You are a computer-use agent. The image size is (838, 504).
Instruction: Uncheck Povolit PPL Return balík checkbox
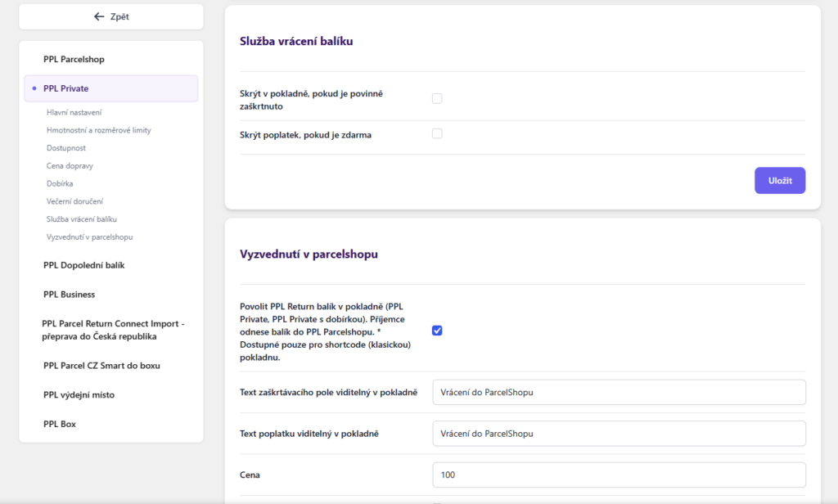tap(437, 331)
